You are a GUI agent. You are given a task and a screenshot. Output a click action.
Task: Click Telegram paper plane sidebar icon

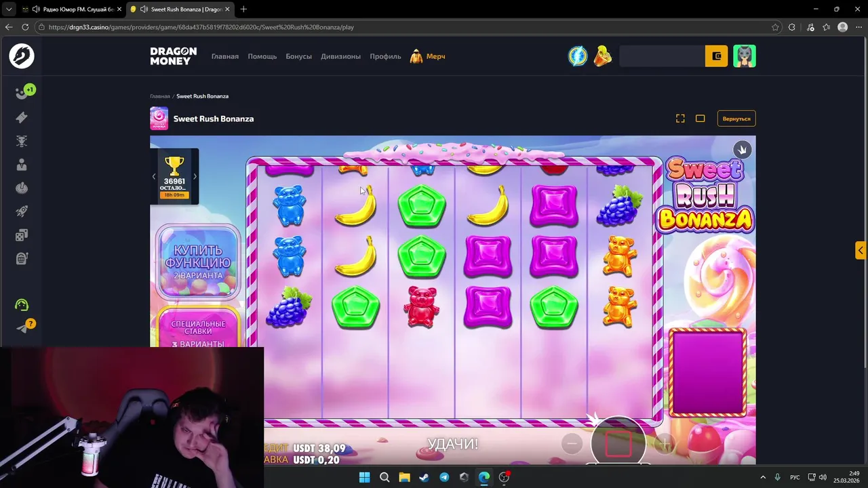click(23, 328)
